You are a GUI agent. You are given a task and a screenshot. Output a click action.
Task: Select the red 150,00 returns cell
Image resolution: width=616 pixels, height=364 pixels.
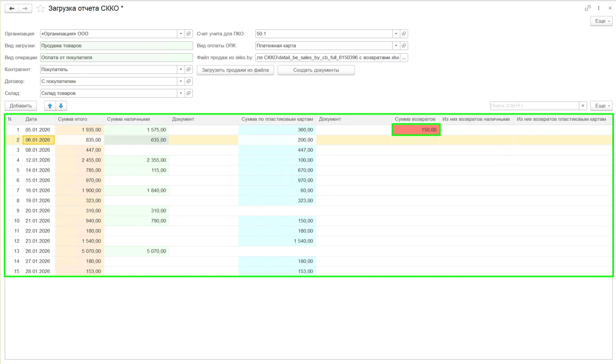pos(416,130)
